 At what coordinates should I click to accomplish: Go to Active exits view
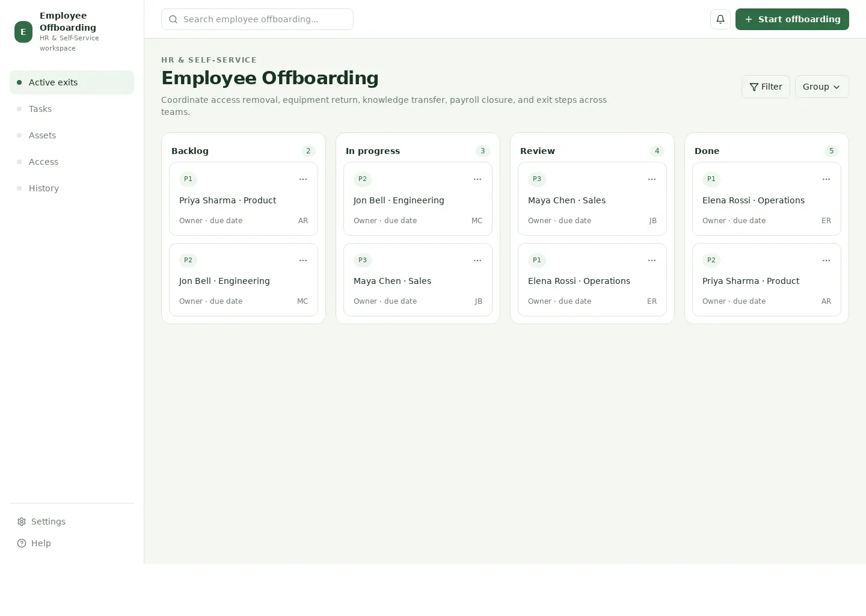coord(72,82)
